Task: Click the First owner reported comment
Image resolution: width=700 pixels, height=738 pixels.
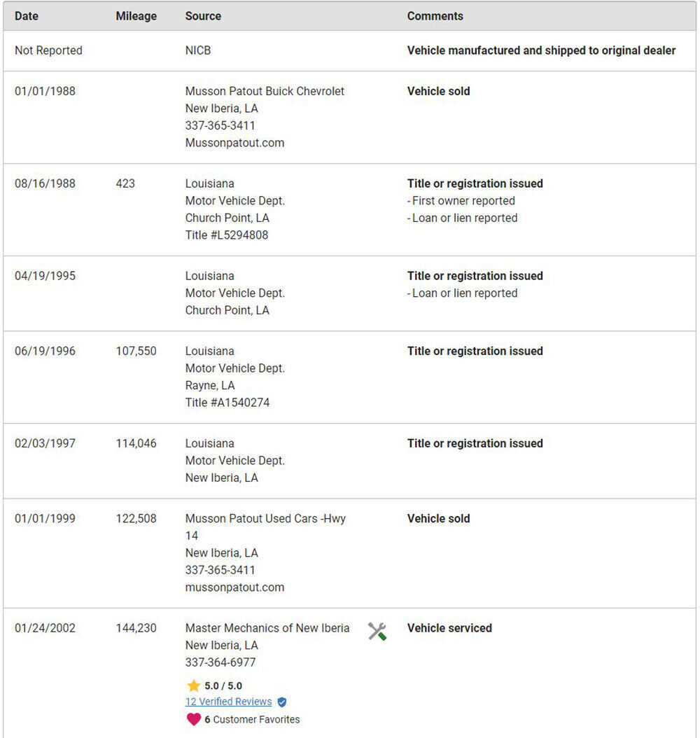Action: tap(463, 201)
